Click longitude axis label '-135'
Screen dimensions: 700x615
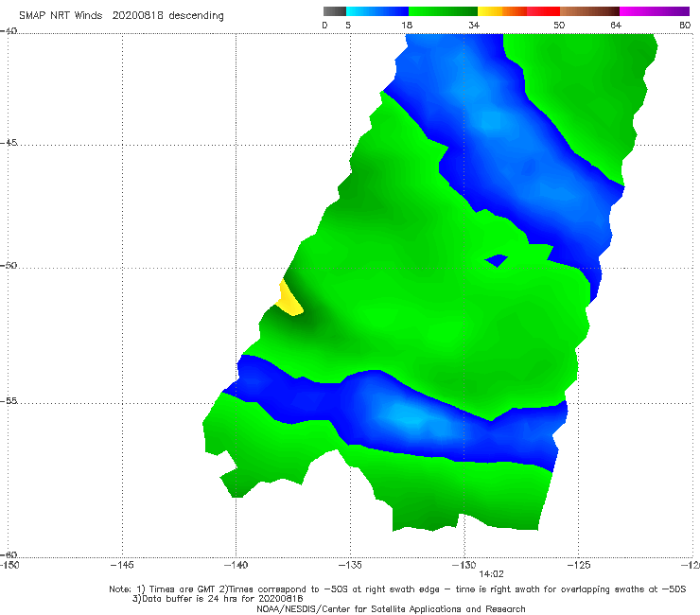click(350, 565)
